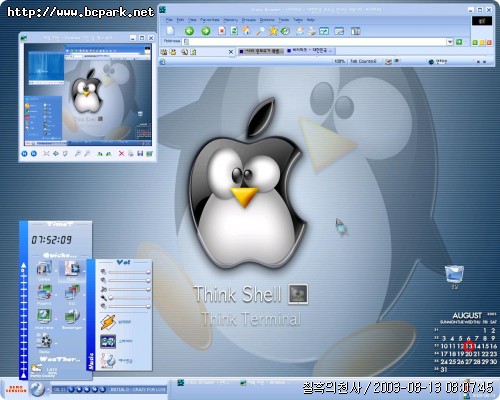Click the columns layout icon in browser toolbar
Screen dimensions: 500x400
(x=356, y=31)
